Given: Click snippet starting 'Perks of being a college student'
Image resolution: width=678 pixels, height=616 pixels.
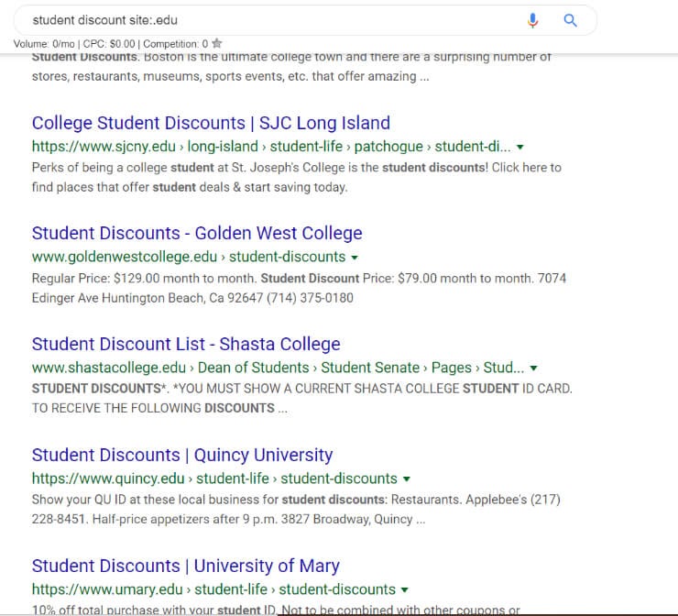Looking at the screenshot, I should click(297, 168).
